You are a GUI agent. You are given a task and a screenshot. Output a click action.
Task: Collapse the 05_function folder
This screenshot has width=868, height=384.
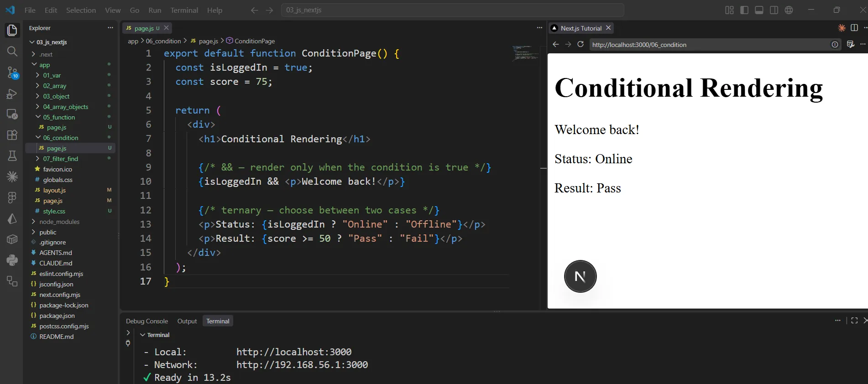pos(37,117)
